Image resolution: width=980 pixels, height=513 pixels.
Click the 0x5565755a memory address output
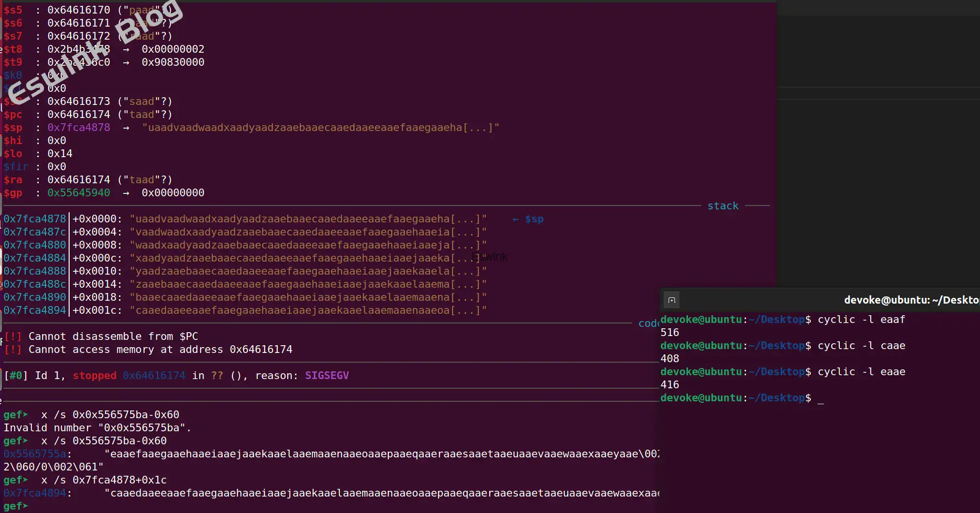coord(34,454)
